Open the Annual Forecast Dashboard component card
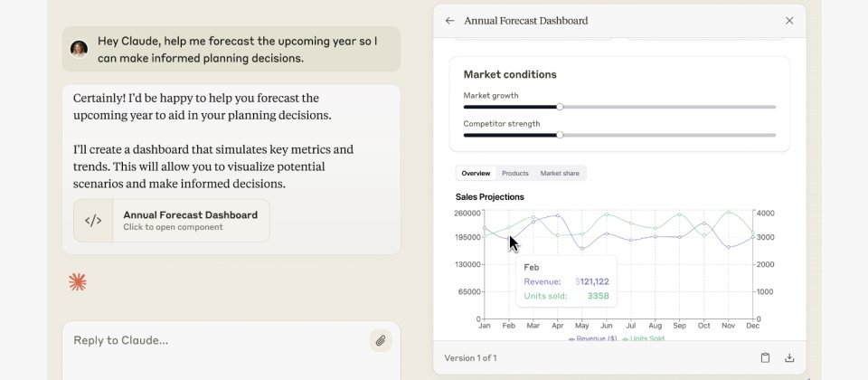 pyautogui.click(x=190, y=221)
